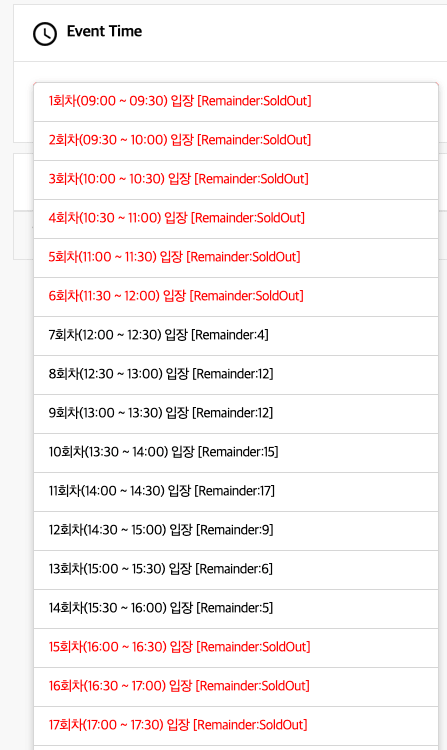Image resolution: width=447 pixels, height=750 pixels.
Task: Pick session 9 (13:00 ~ 13:30) slot
Action: point(236,414)
